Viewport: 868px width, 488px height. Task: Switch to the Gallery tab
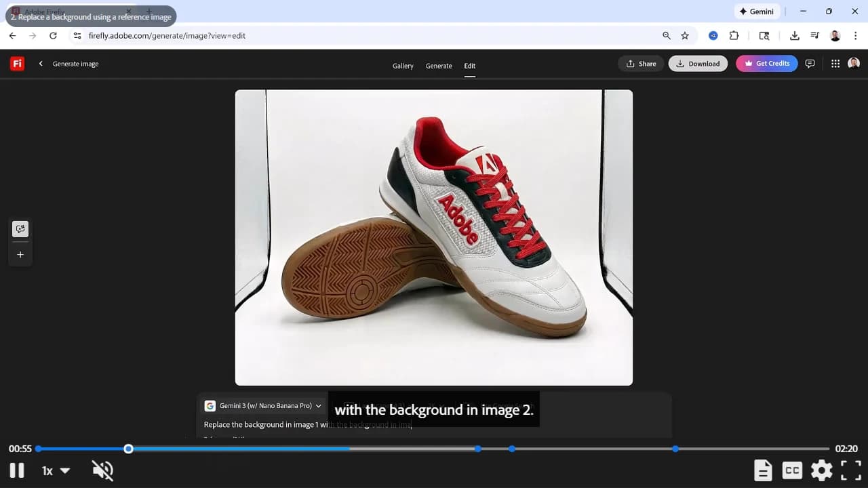(403, 66)
